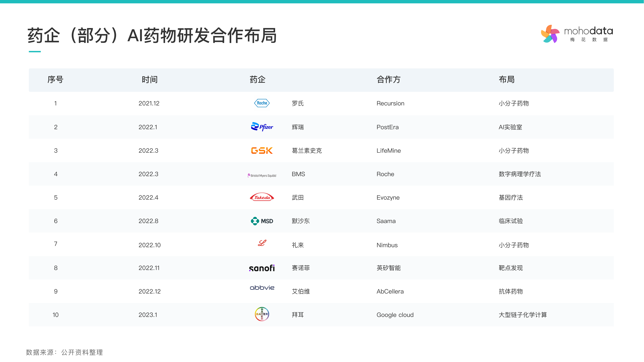
Task: Click the round Bayer cross logo
Action: coord(262,314)
